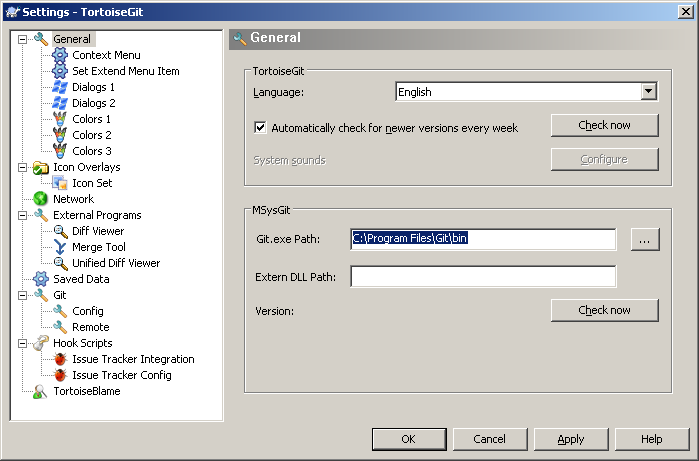This screenshot has width=699, height=461.
Task: Click the Extern DLL Path field
Action: (x=483, y=276)
